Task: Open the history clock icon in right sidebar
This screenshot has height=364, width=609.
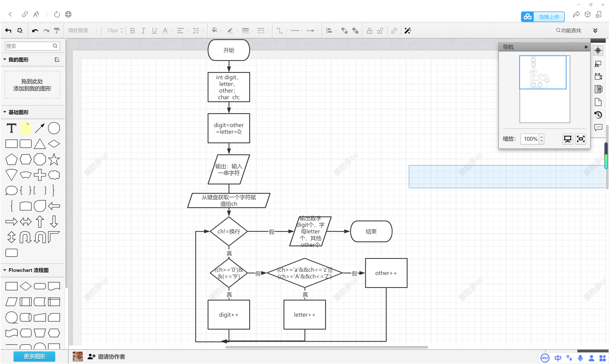Action: (598, 115)
